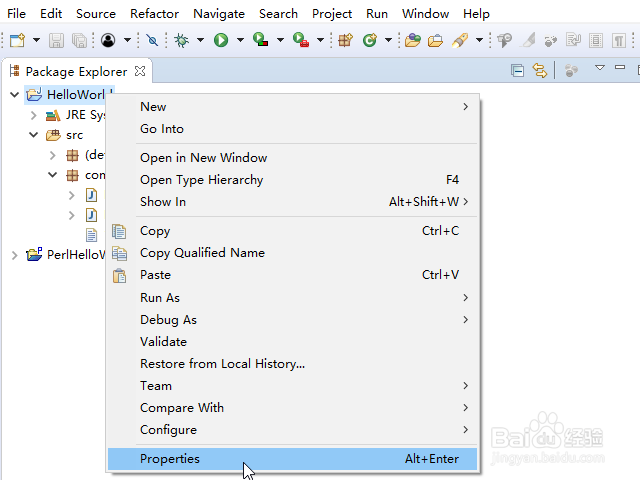Image resolution: width=640 pixels, height=480 pixels.
Task: Choose Go Into from context menu
Action: pyautogui.click(x=292, y=129)
